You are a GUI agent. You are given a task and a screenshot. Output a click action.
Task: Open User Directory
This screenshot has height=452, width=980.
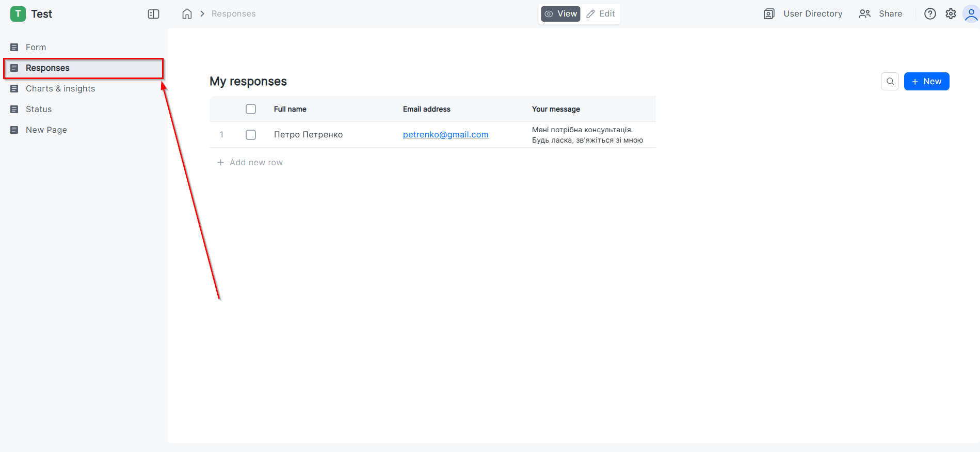click(813, 14)
